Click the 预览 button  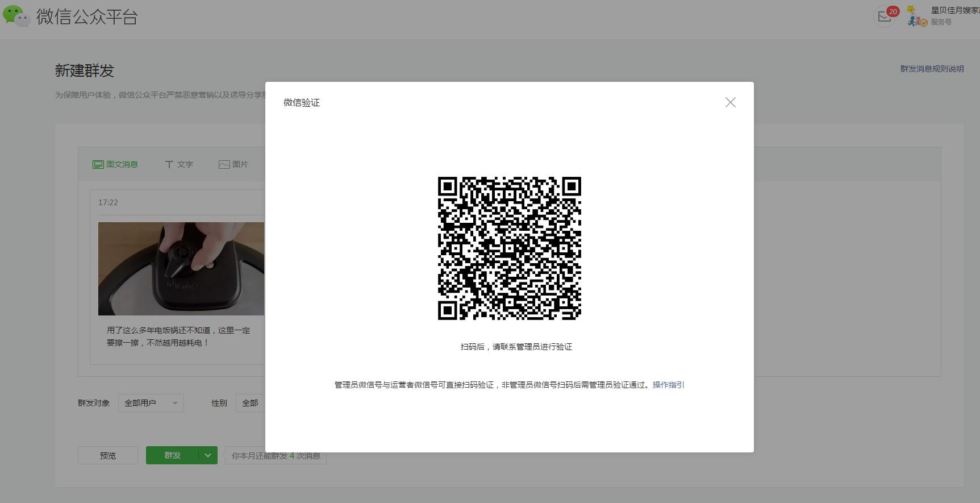point(108,455)
